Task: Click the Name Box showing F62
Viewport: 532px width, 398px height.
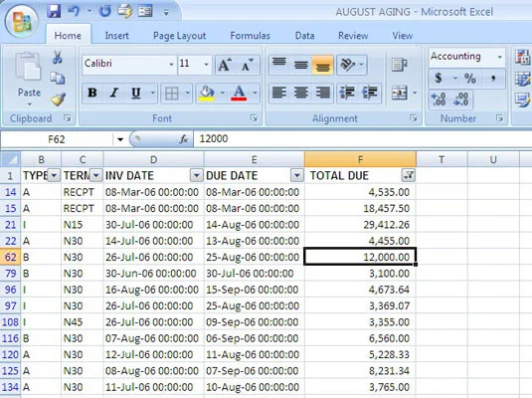Action: [57, 139]
